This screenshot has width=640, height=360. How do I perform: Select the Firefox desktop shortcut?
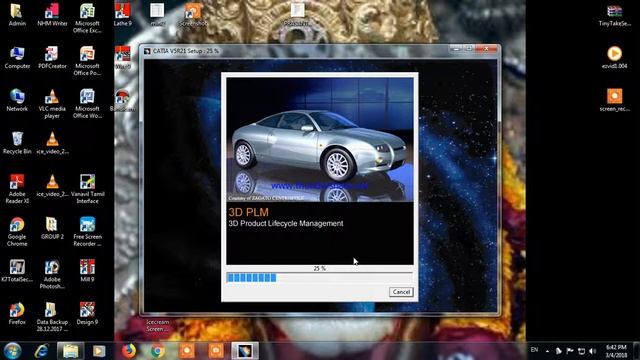[17, 313]
